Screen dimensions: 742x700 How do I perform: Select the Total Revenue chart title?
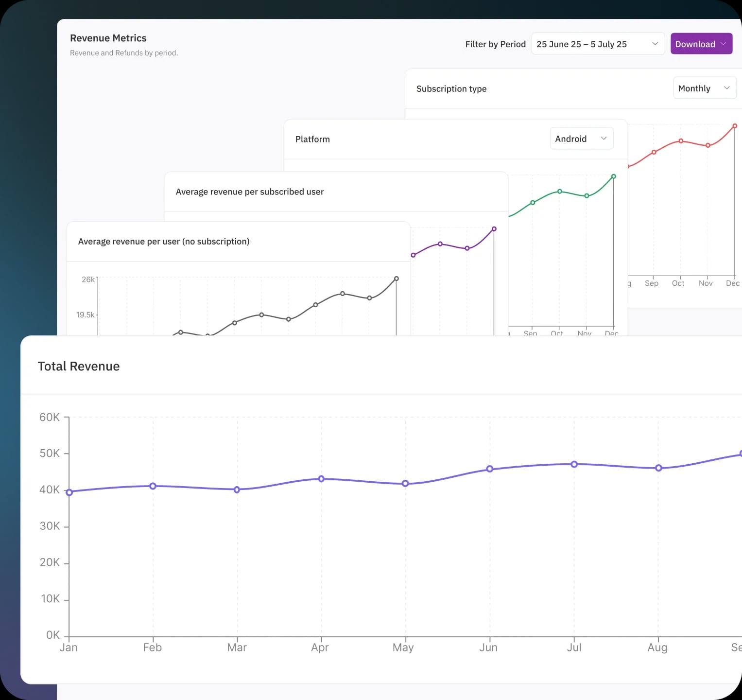(x=79, y=366)
